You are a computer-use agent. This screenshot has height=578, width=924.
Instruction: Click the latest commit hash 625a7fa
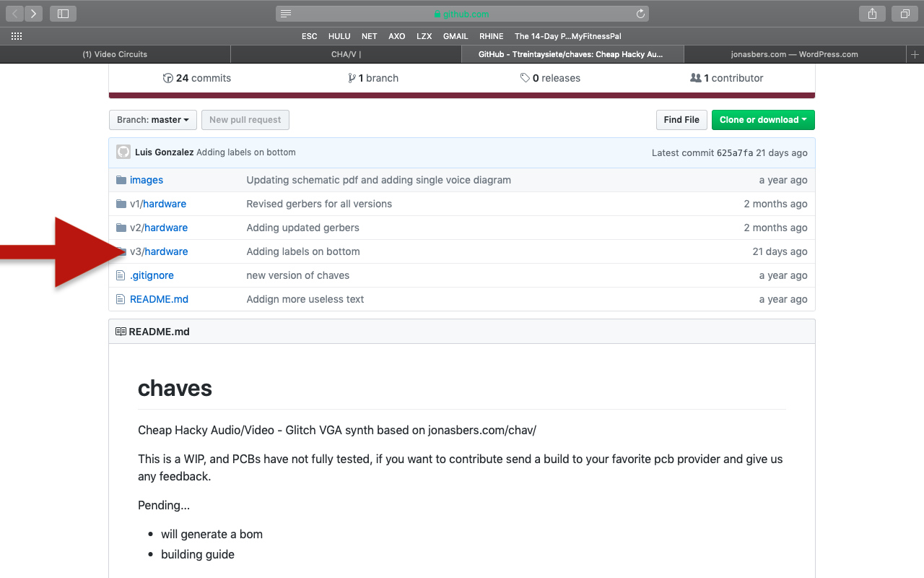click(x=734, y=152)
